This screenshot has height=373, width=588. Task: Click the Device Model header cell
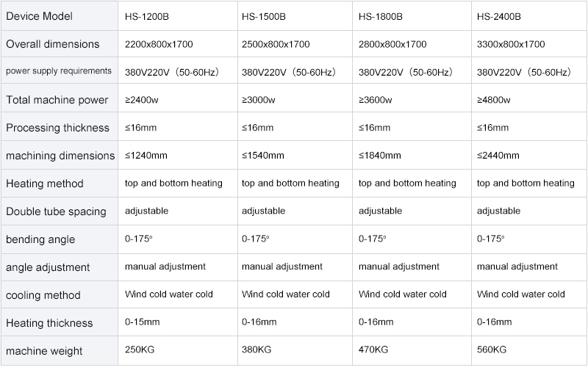(60, 15)
